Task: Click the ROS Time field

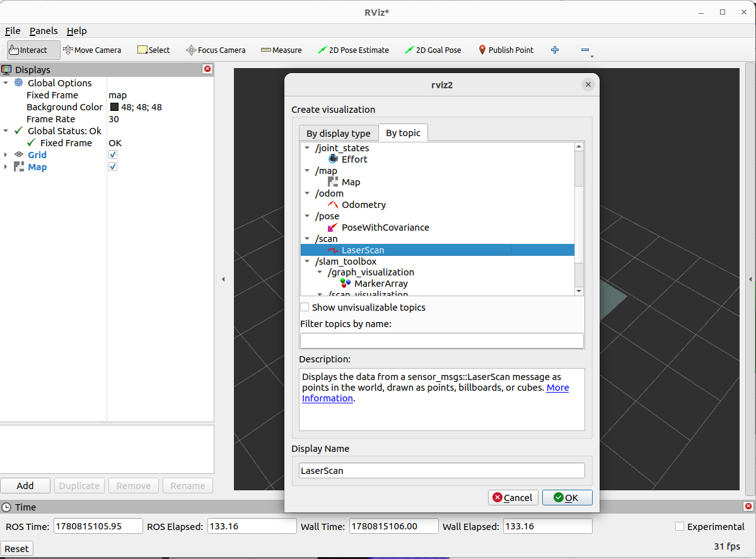Action: tap(98, 526)
